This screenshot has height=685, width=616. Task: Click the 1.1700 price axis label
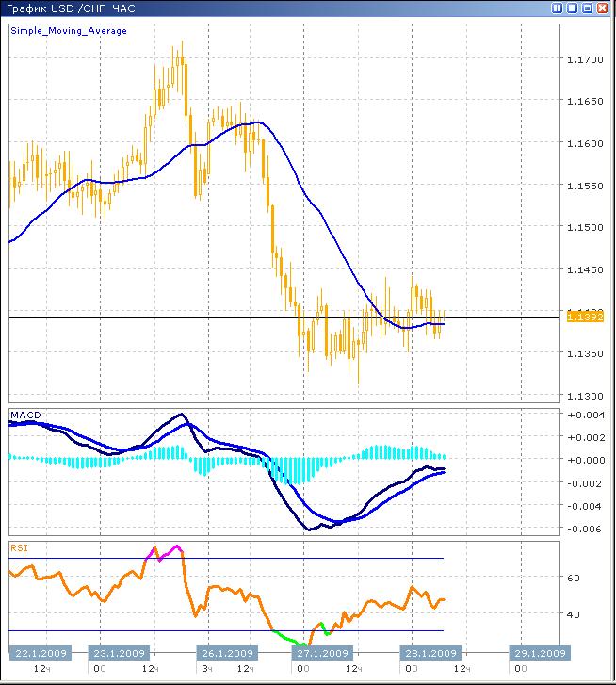click(584, 59)
